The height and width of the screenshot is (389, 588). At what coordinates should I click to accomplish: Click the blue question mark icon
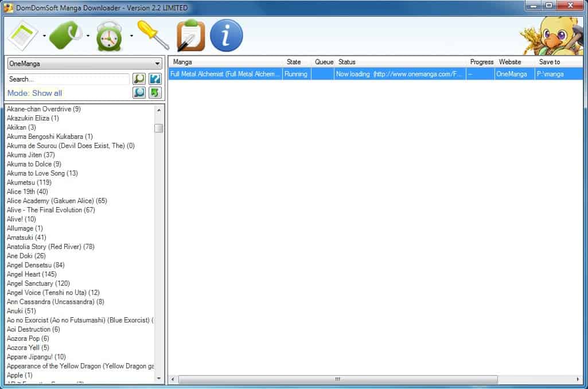click(155, 79)
